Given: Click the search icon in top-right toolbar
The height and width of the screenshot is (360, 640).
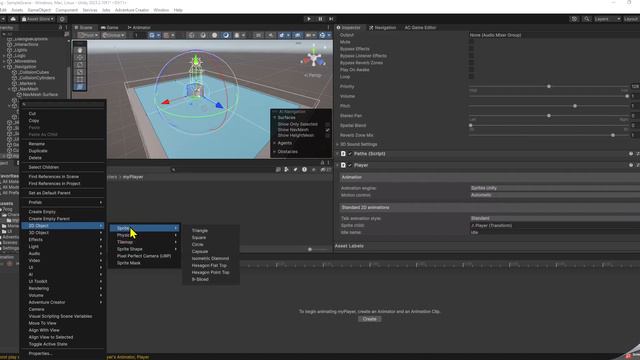Looking at the screenshot, I should [x=587, y=19].
